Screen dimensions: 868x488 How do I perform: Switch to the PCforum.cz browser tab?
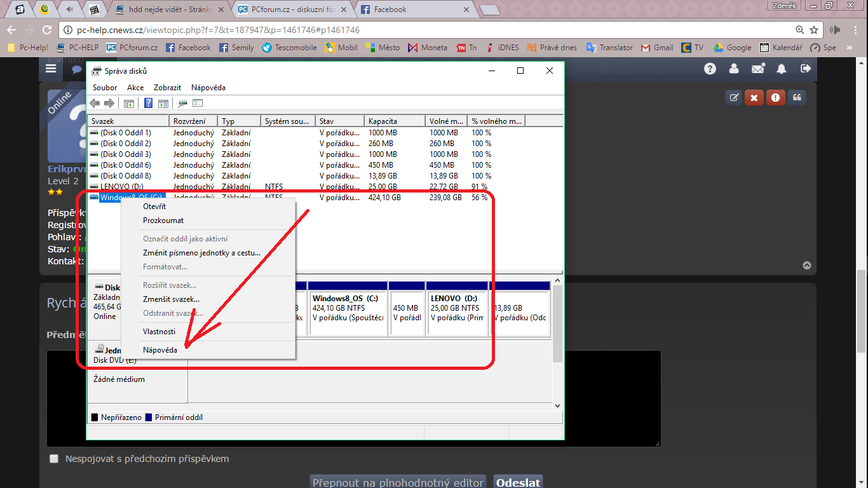click(291, 10)
